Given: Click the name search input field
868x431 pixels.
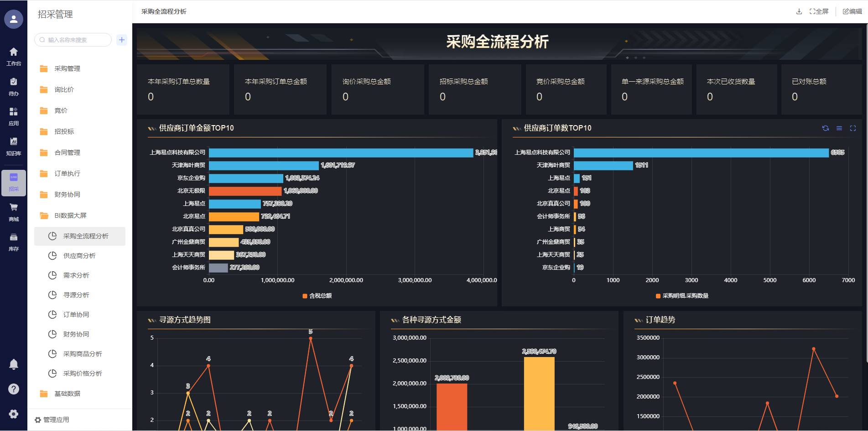Looking at the screenshot, I should coord(75,40).
